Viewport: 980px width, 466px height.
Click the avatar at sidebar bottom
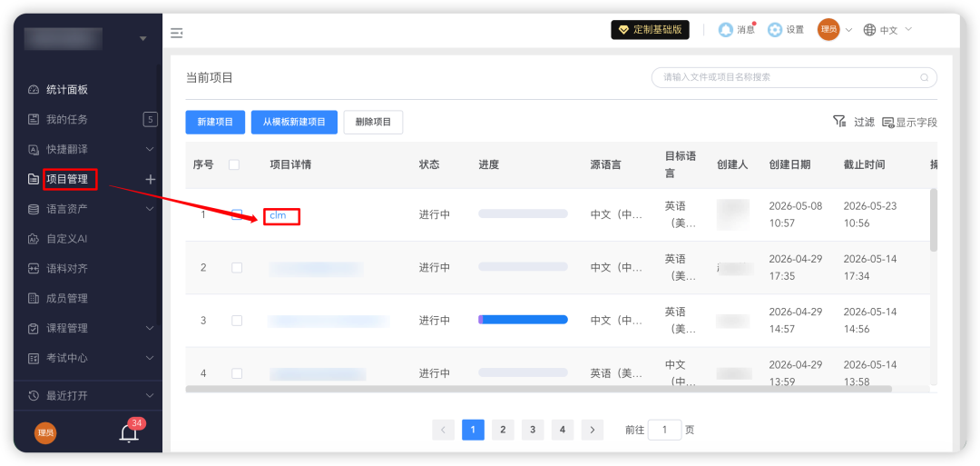[x=45, y=432]
